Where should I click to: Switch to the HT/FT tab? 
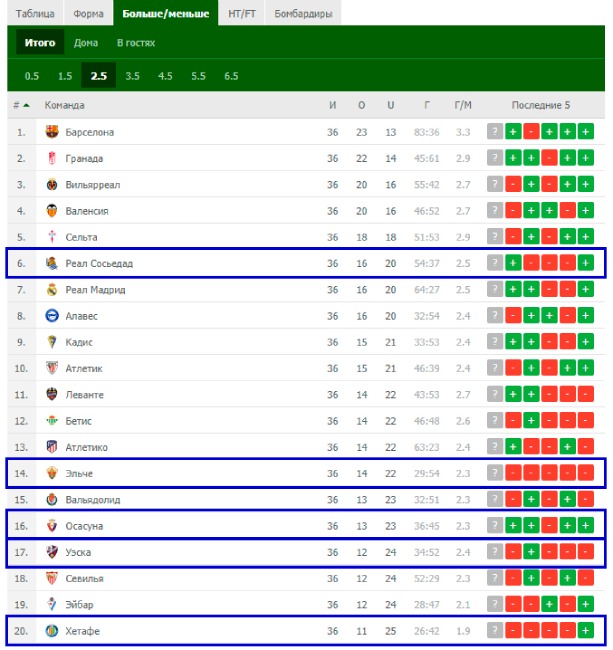tap(242, 13)
